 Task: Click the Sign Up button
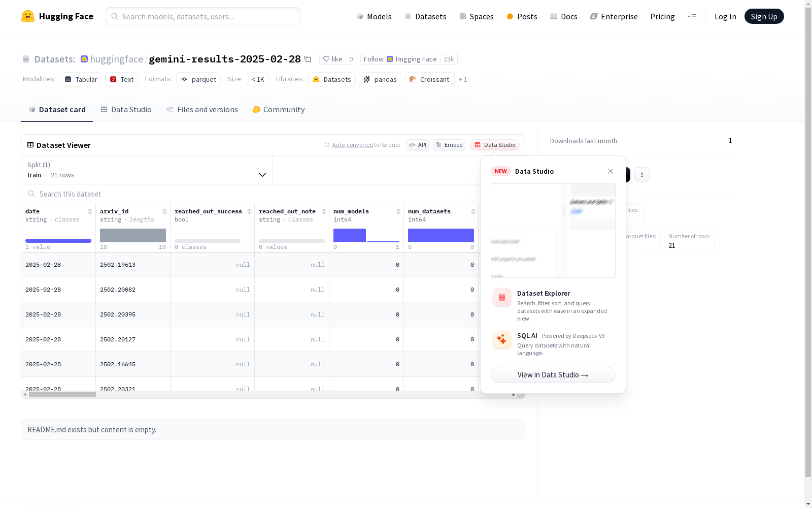click(764, 16)
